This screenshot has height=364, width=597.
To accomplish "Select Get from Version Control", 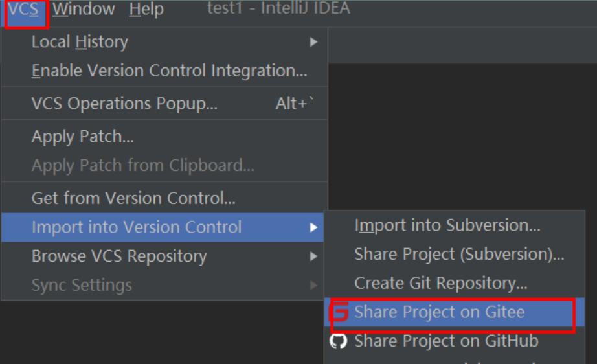I will tap(133, 198).
